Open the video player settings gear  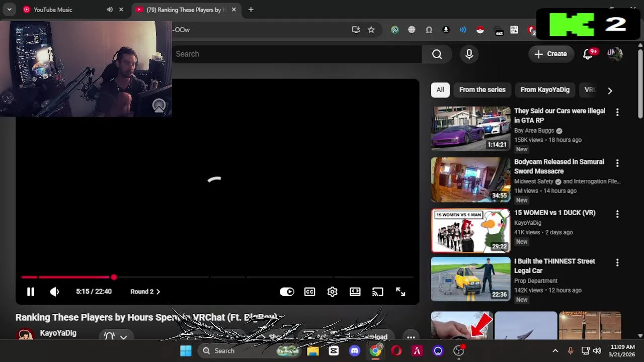[332, 292]
